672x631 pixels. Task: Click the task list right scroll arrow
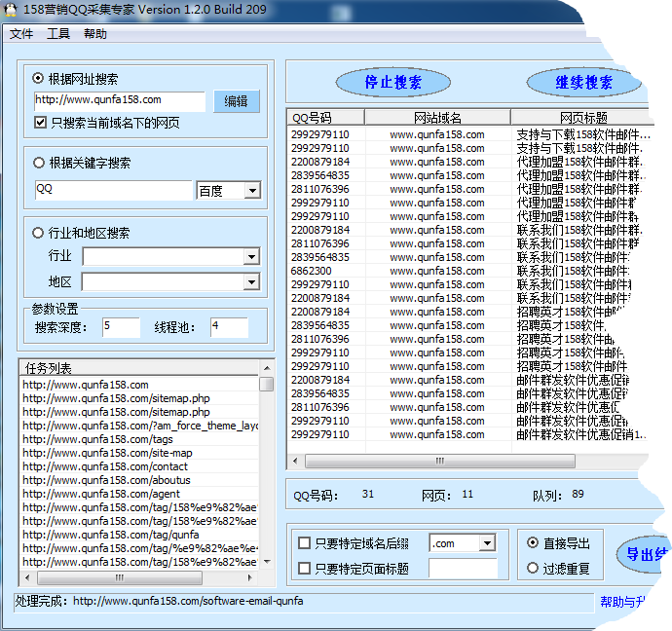pyautogui.click(x=250, y=577)
